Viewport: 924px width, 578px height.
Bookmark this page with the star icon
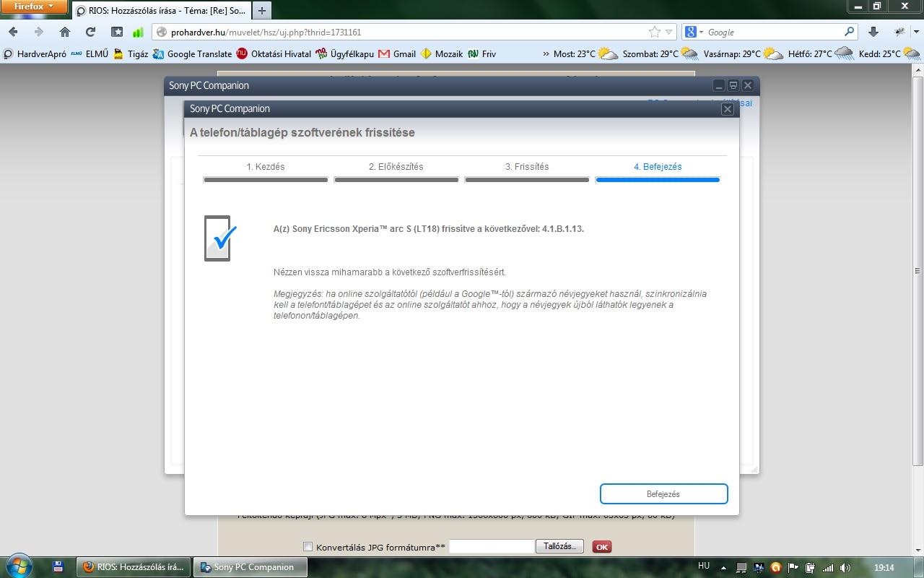point(655,32)
